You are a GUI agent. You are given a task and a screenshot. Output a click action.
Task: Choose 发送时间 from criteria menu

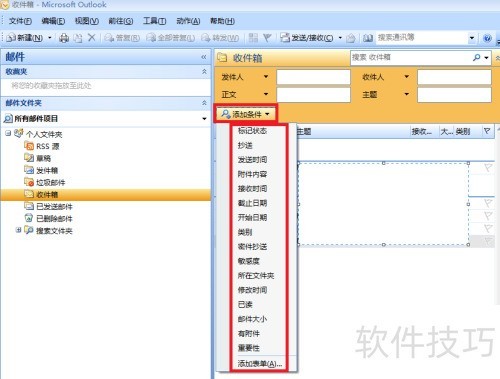tap(252, 160)
